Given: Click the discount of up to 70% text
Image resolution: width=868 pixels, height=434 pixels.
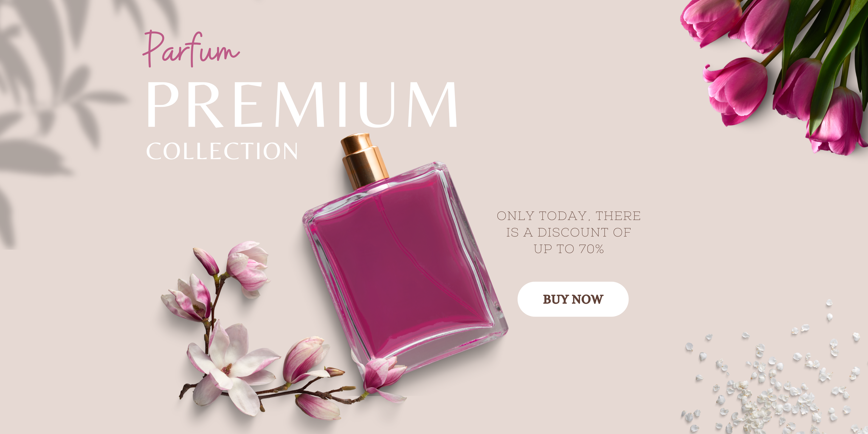Looking at the screenshot, I should [x=569, y=232].
